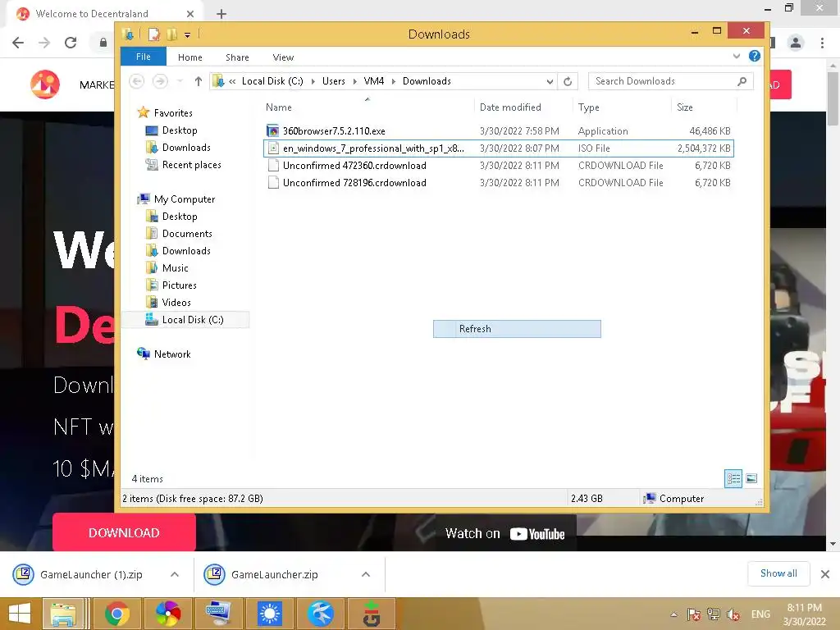Reload the page in Chrome

point(71,43)
